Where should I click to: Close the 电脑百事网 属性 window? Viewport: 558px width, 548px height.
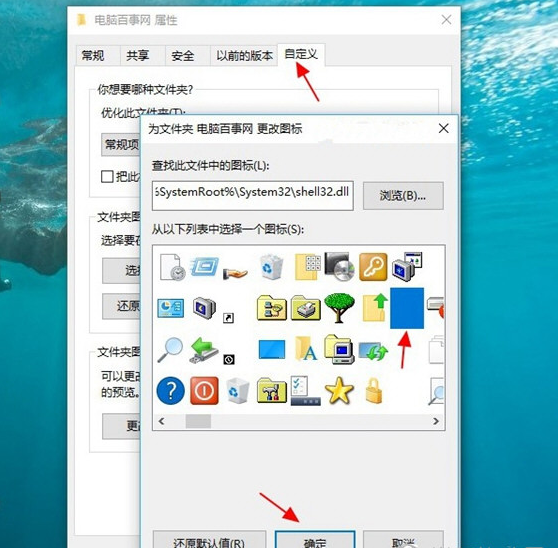pyautogui.click(x=446, y=20)
